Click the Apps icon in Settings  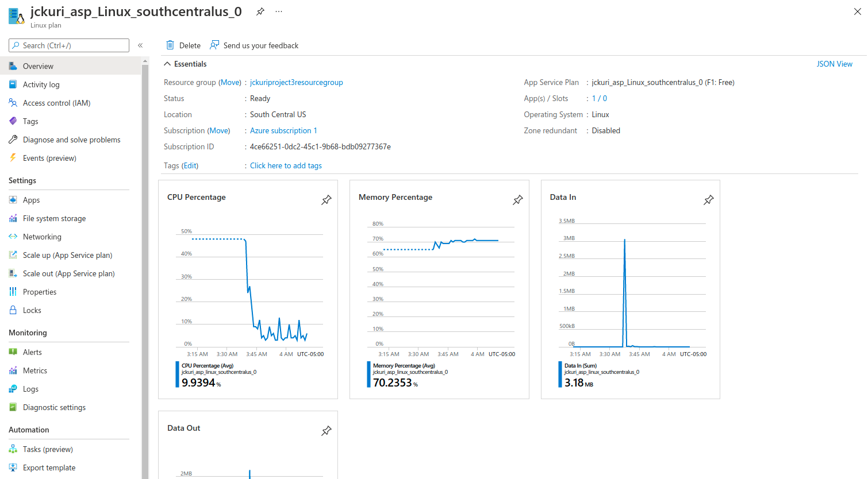point(13,200)
